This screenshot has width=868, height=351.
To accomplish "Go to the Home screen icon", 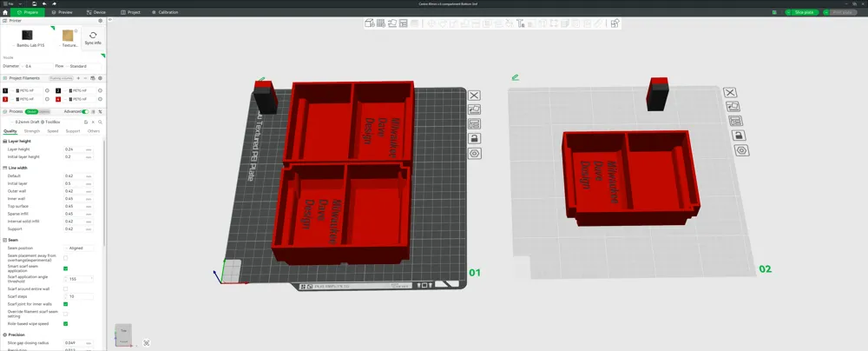I will [x=5, y=12].
